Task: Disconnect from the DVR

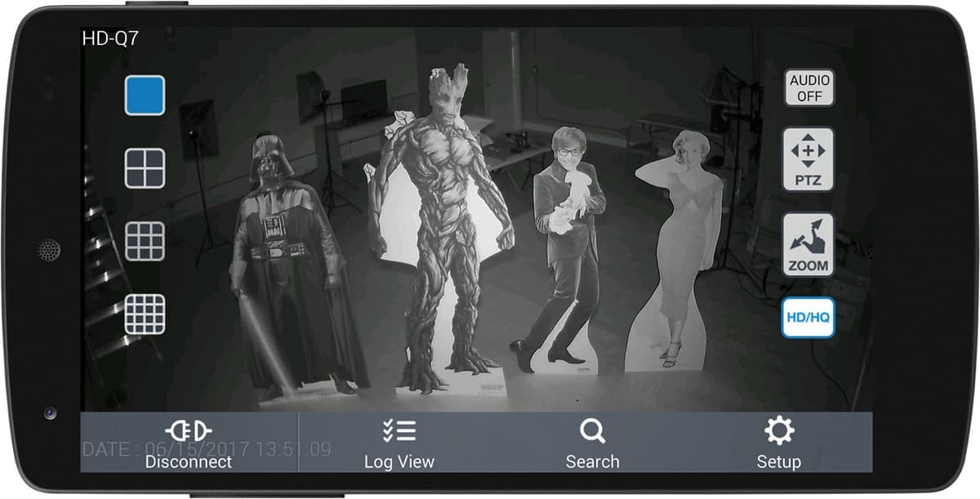Action: click(x=189, y=443)
